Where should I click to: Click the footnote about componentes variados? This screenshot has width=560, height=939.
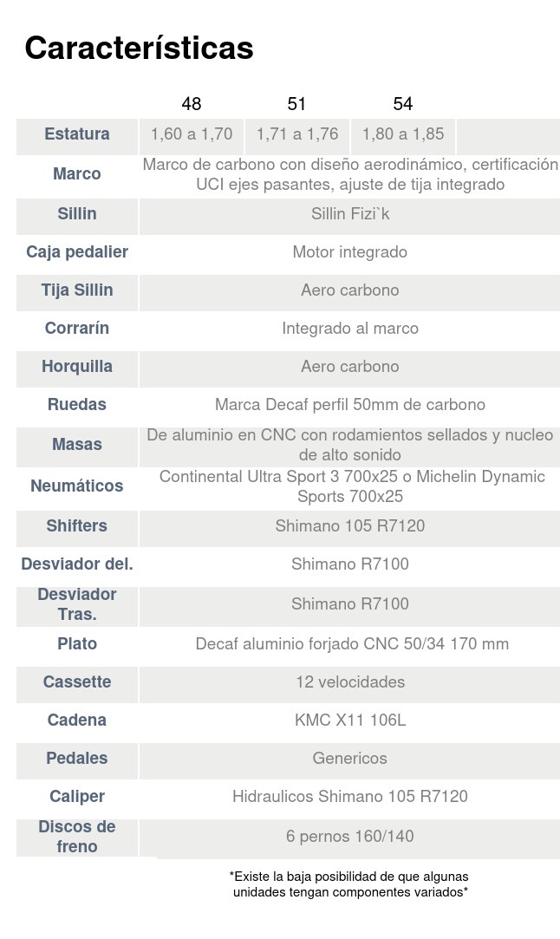pos(349,884)
